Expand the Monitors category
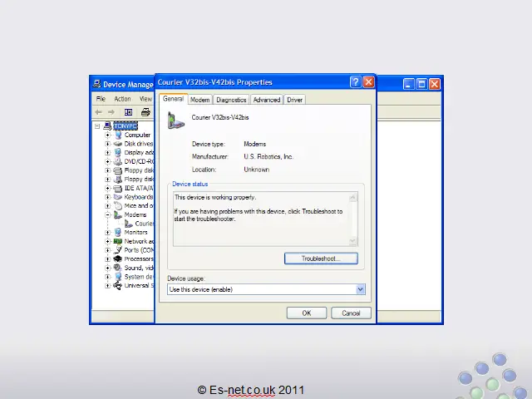Image resolution: width=532 pixels, height=399 pixels. [107, 233]
